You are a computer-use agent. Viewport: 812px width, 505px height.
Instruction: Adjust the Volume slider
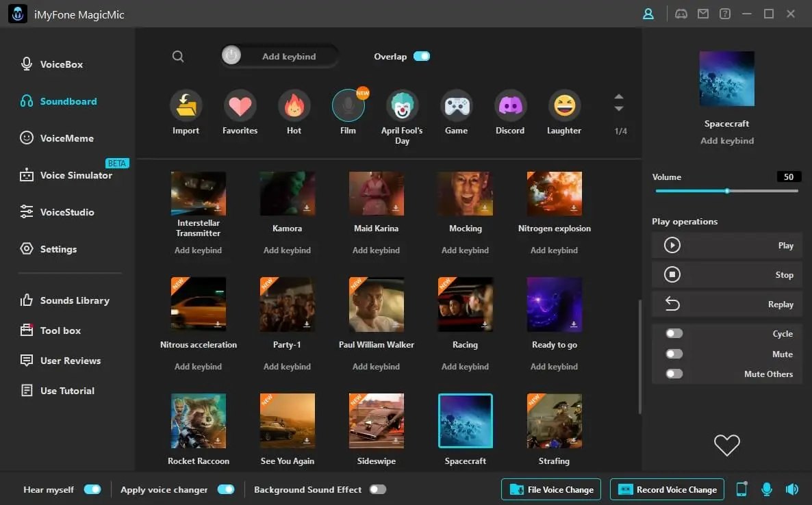click(726, 191)
